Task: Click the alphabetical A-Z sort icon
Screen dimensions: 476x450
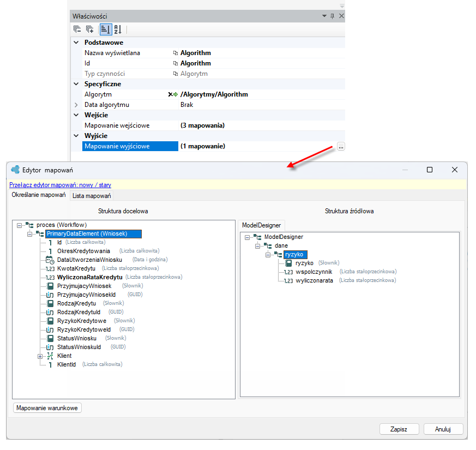Action: click(118, 29)
